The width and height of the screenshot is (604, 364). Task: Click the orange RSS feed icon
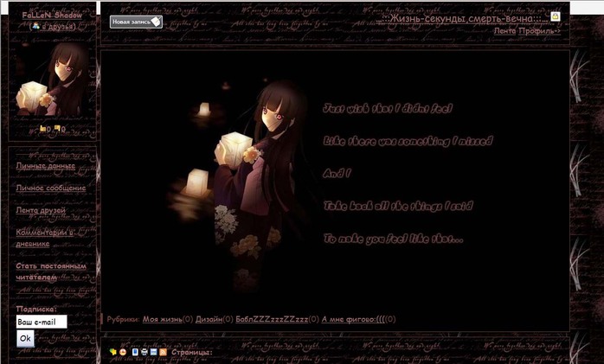coord(164,352)
